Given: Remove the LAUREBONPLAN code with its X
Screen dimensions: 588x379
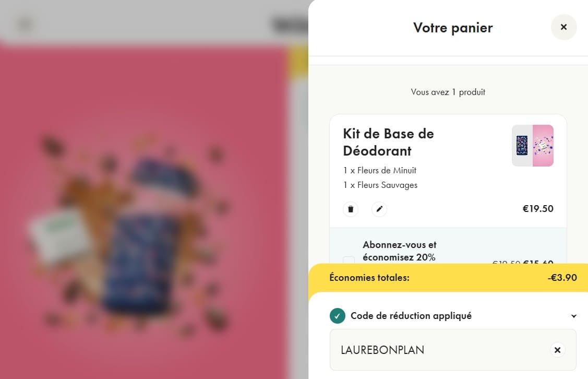Looking at the screenshot, I should (557, 350).
